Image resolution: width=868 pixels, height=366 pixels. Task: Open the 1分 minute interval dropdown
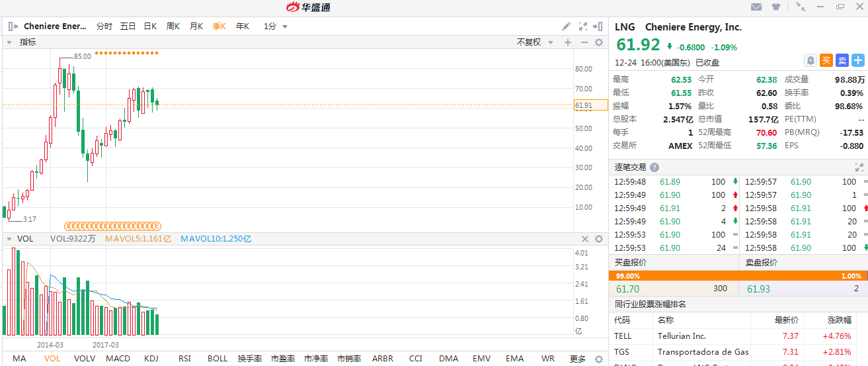click(x=276, y=26)
